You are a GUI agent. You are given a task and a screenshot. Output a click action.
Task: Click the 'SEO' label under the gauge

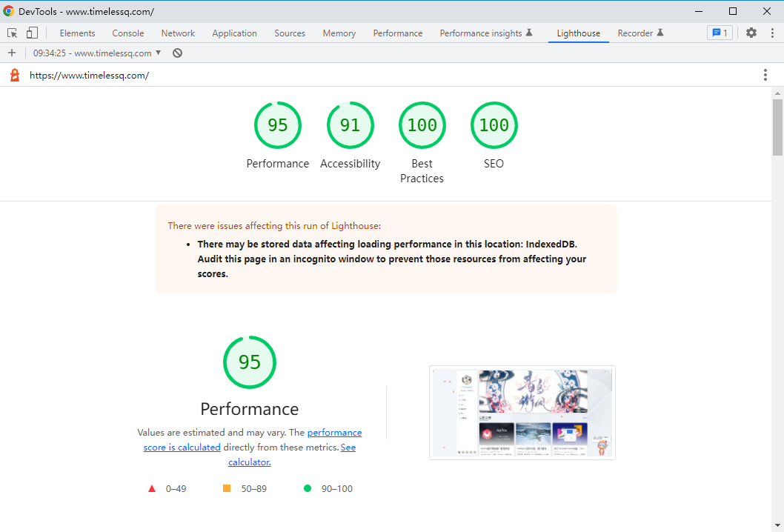click(494, 164)
